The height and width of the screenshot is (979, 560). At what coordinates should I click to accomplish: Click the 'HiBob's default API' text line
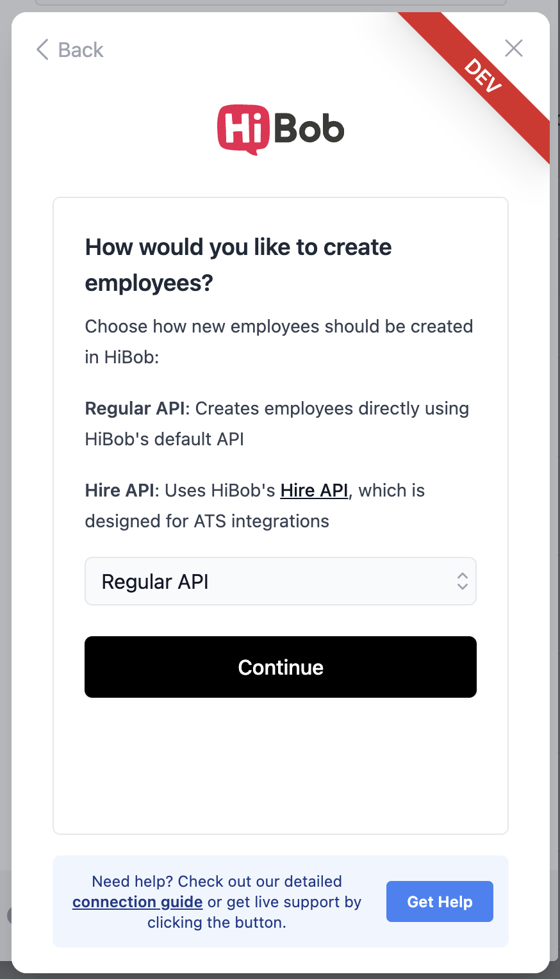pyautogui.click(x=165, y=439)
